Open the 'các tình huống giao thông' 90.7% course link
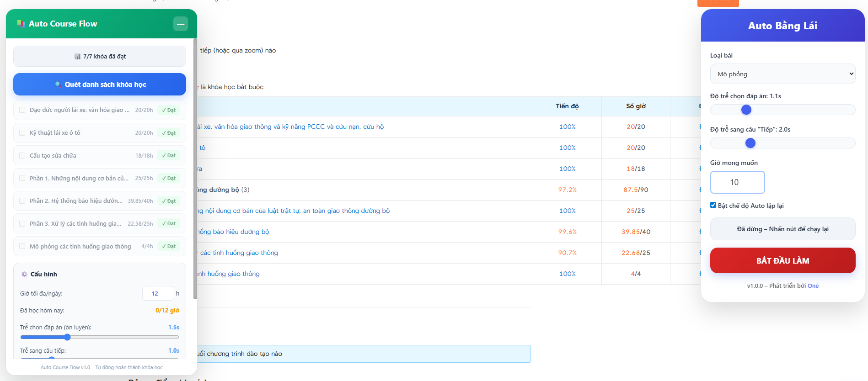The image size is (868, 381). [238, 253]
